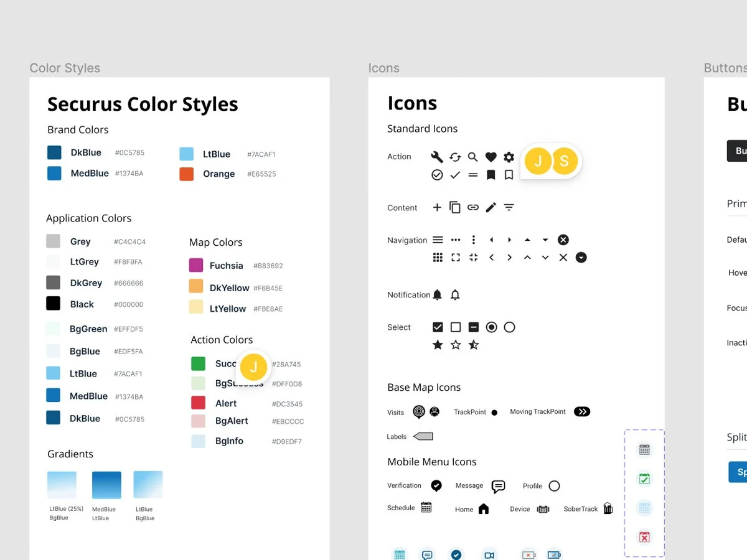
Task: Click the horizontal three-dots icon
Action: [456, 240]
